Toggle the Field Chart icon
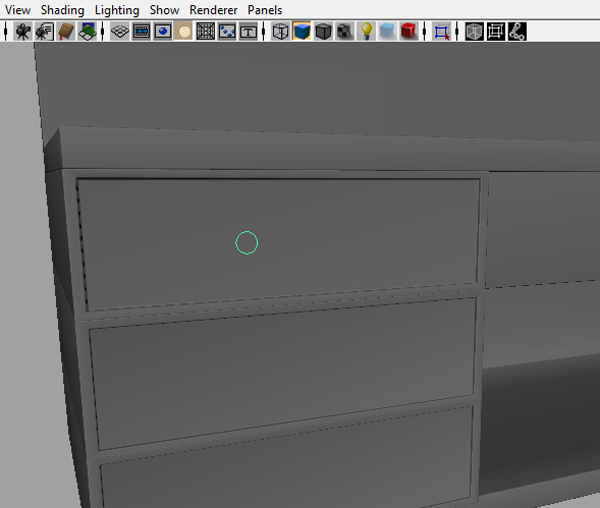The image size is (600, 508). point(205,31)
